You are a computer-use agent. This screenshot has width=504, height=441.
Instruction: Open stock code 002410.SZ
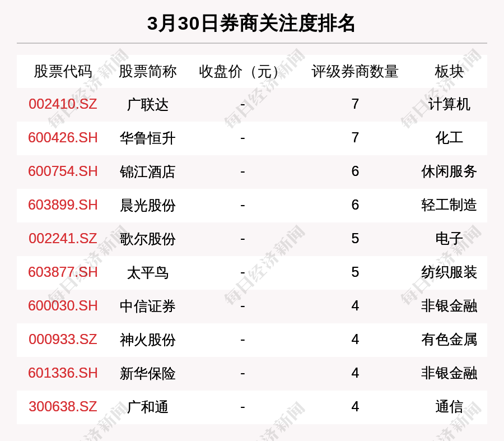tap(63, 104)
